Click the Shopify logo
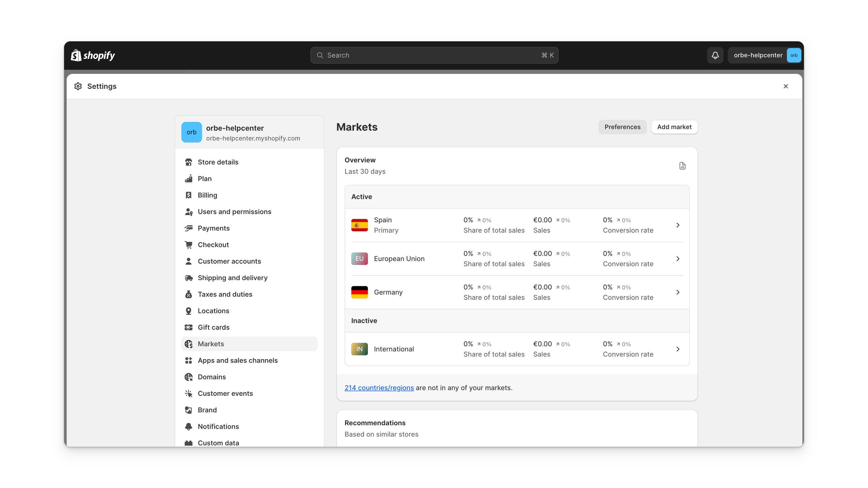The width and height of the screenshot is (868, 488). (x=93, y=55)
